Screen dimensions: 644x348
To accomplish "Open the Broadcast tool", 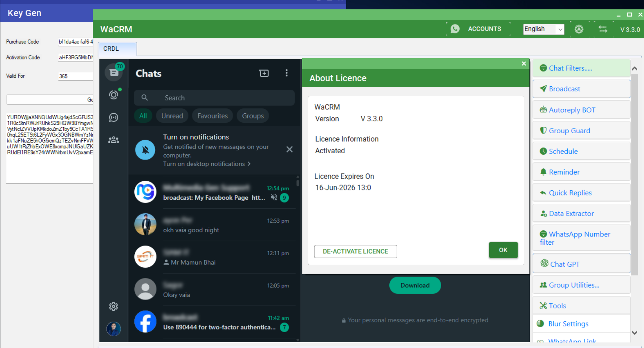I will click(x=581, y=89).
